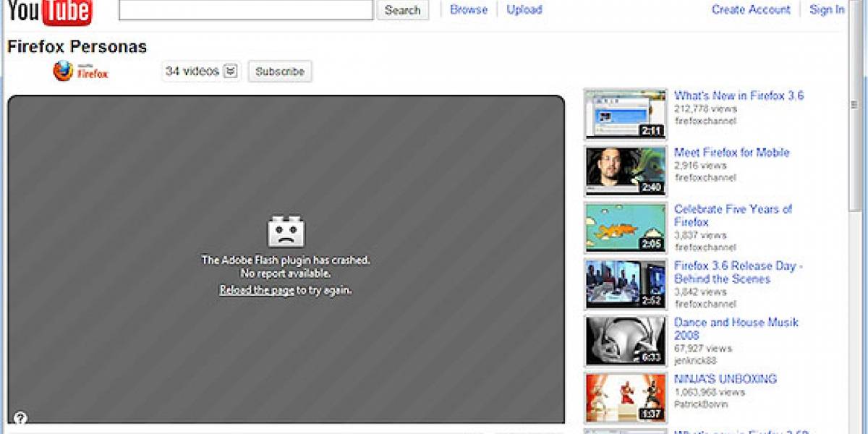Click Reload the page link
868x434 pixels.
[x=257, y=290]
